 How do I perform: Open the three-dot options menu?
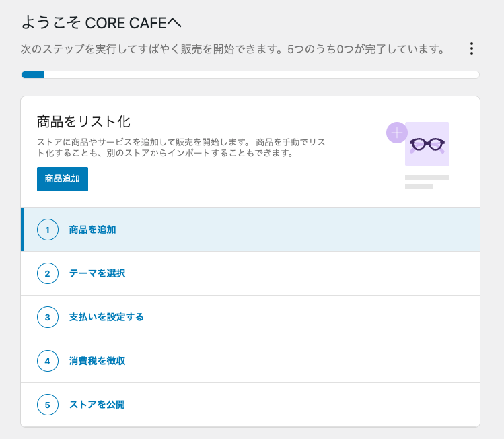point(472,48)
